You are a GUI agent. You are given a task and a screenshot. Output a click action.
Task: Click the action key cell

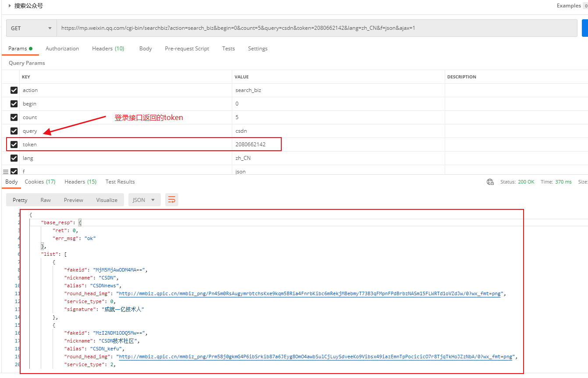point(126,90)
